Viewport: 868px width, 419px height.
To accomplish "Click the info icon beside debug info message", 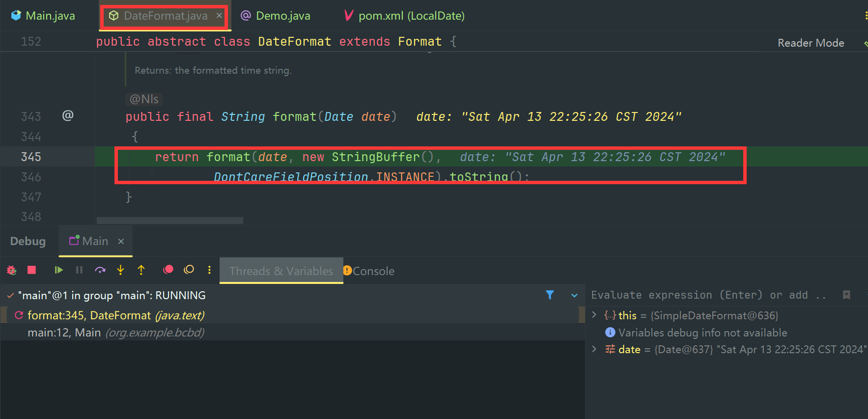I will click(610, 333).
